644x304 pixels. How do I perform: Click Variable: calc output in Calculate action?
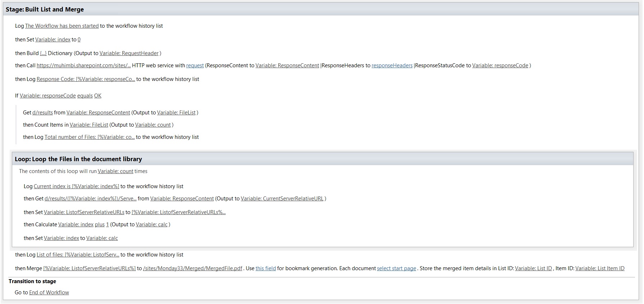pyautogui.click(x=151, y=224)
